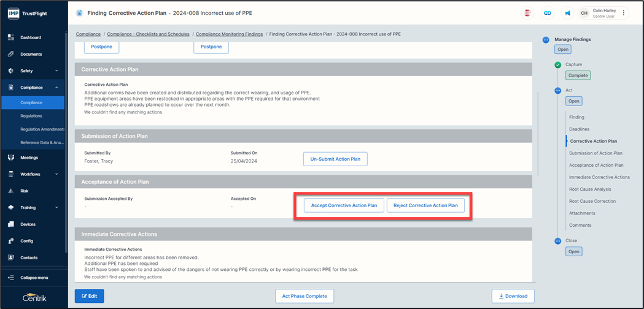Open Compliance Monitoring Findings breadcrumb link

tap(230, 34)
